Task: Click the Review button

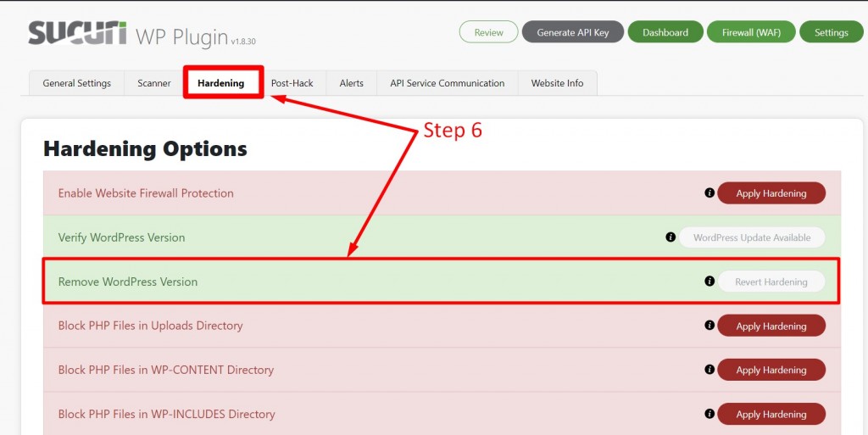Action: [489, 32]
